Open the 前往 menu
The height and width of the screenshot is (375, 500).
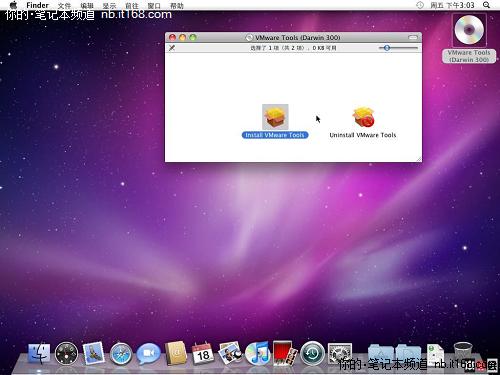pos(132,6)
